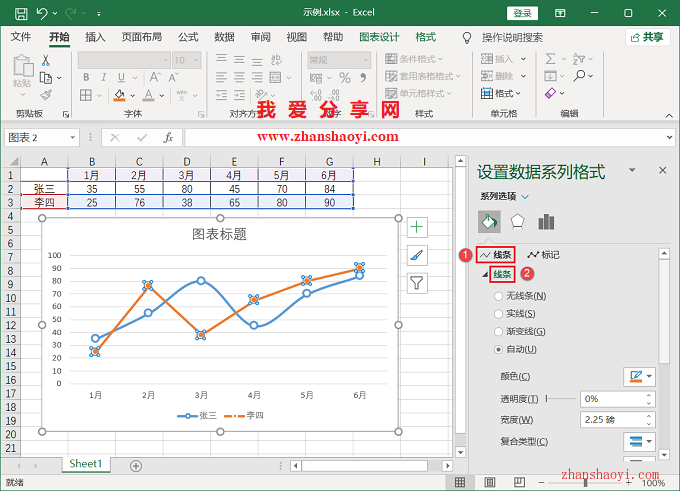Click the Copy icon in clipboard group
Screen dimensions: 680x491
46,78
